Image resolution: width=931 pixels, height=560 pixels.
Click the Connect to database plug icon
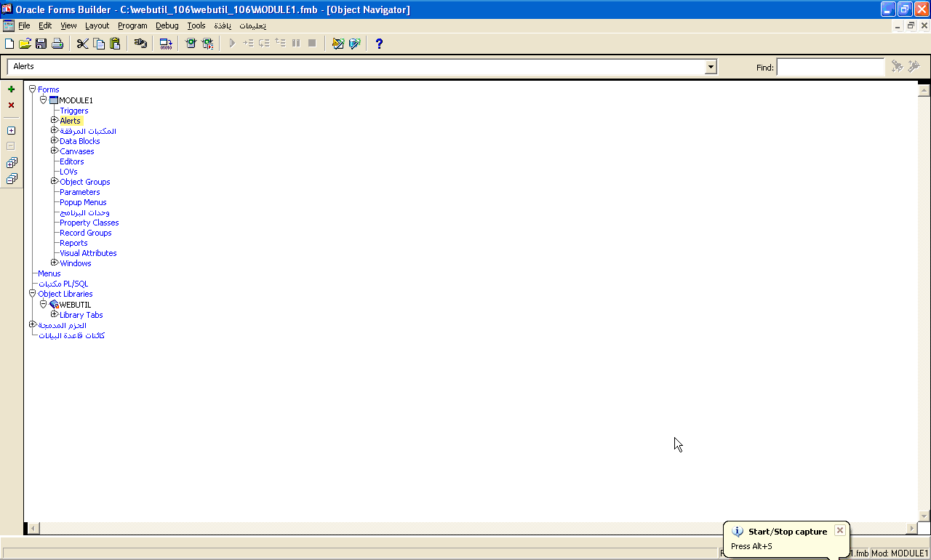click(x=140, y=44)
